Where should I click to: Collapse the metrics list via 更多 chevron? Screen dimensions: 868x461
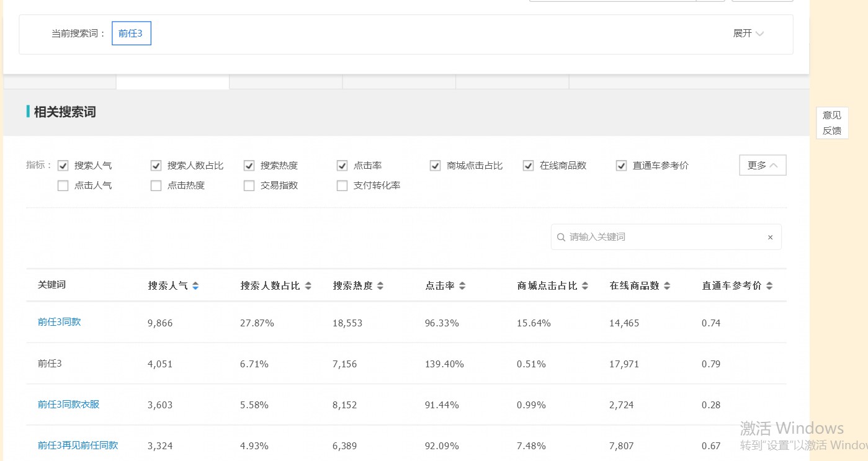tap(763, 164)
